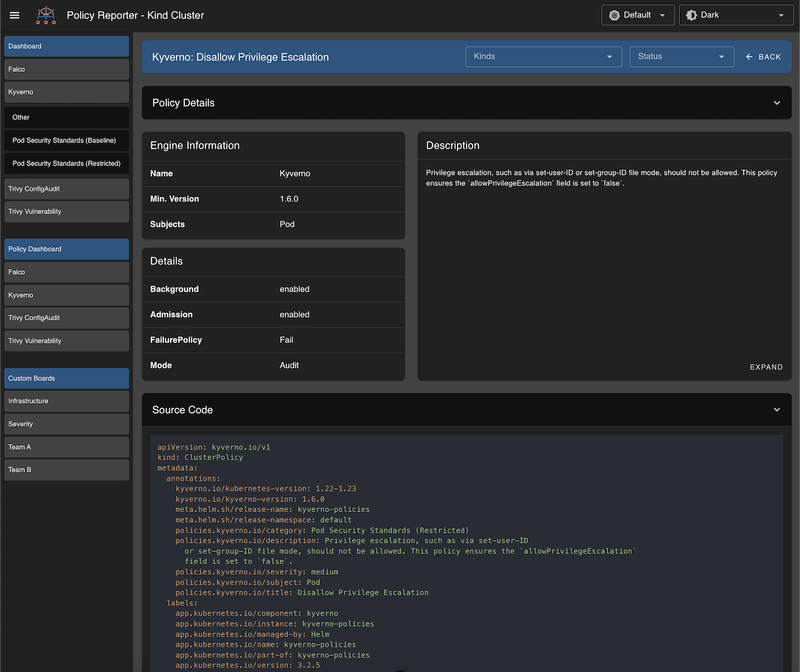Click the Description card heading
The image size is (800, 672).
pos(452,146)
